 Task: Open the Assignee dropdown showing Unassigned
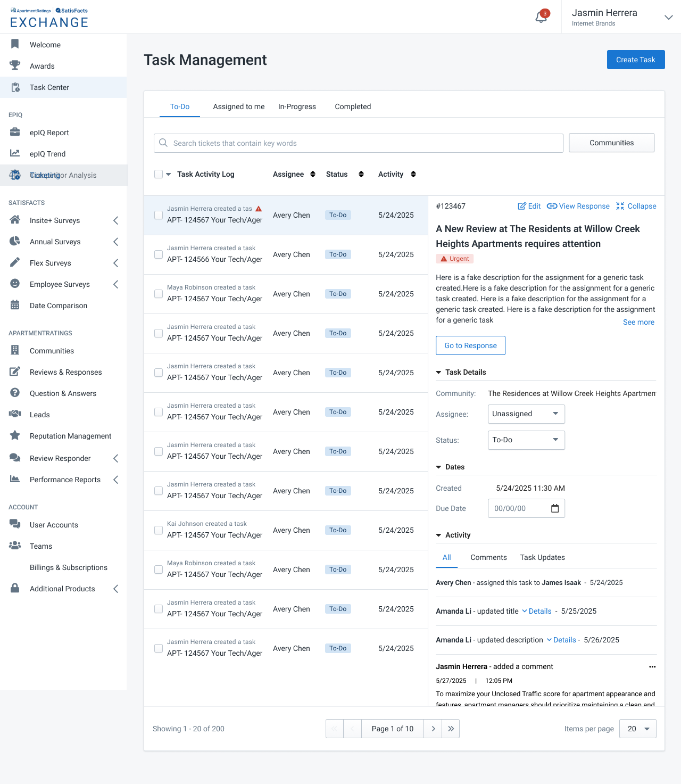tap(526, 414)
